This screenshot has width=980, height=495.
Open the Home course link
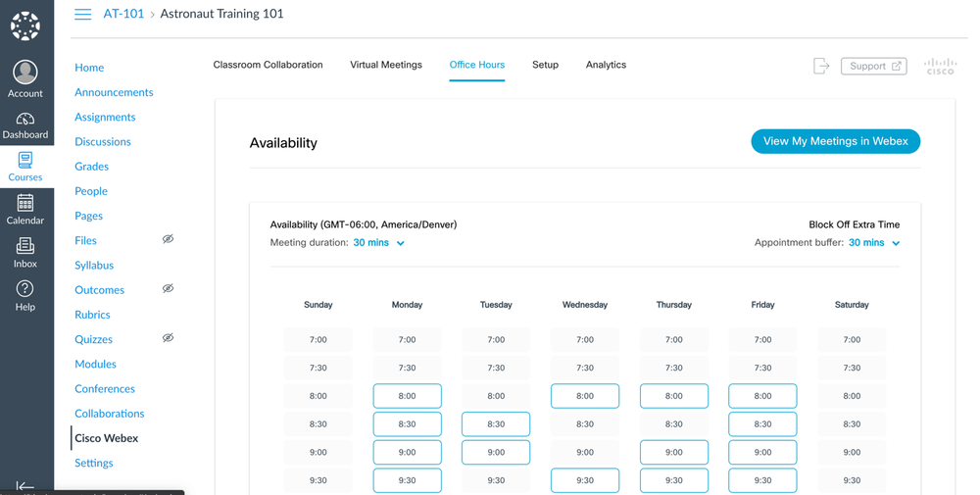89,68
